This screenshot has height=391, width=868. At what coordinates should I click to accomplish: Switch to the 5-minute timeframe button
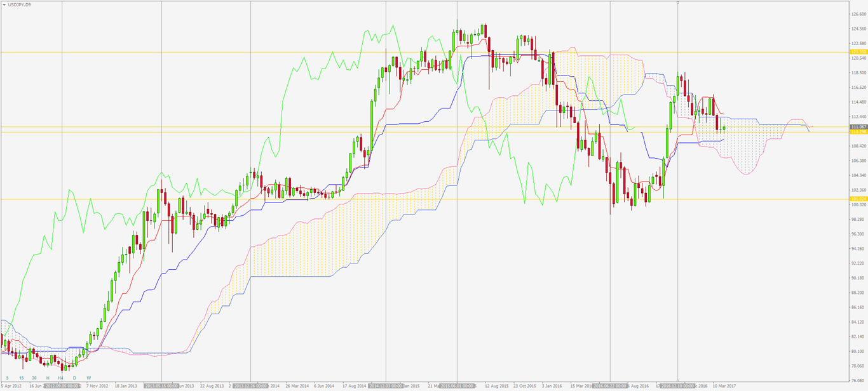pos(7,378)
